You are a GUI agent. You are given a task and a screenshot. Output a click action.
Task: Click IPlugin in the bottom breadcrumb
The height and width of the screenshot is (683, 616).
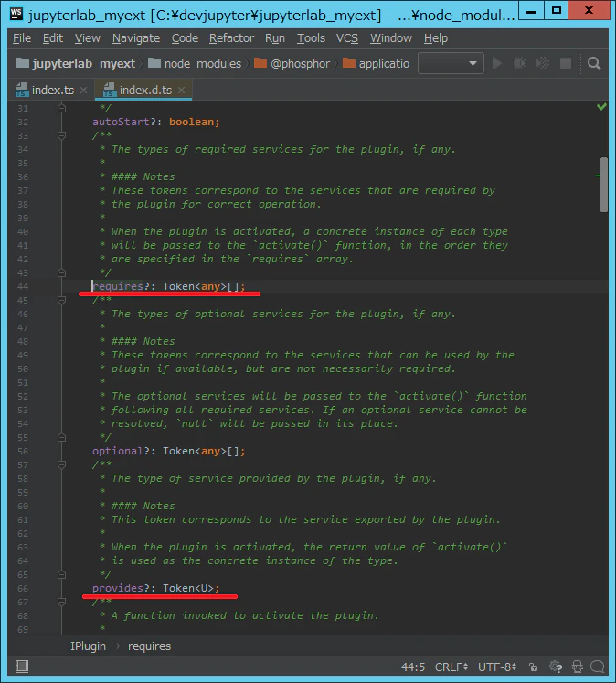[x=88, y=646]
